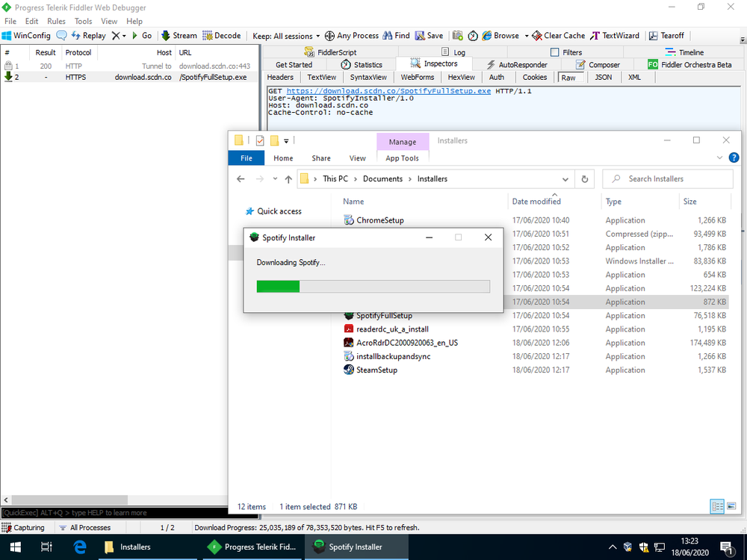This screenshot has height=560, width=747.
Task: Click the camera screenshot icon in Fiddler toolbar
Action: [457, 36]
